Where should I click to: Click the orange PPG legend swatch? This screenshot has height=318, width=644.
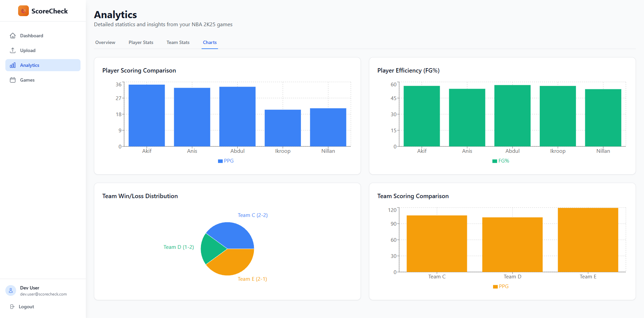pyautogui.click(x=495, y=287)
